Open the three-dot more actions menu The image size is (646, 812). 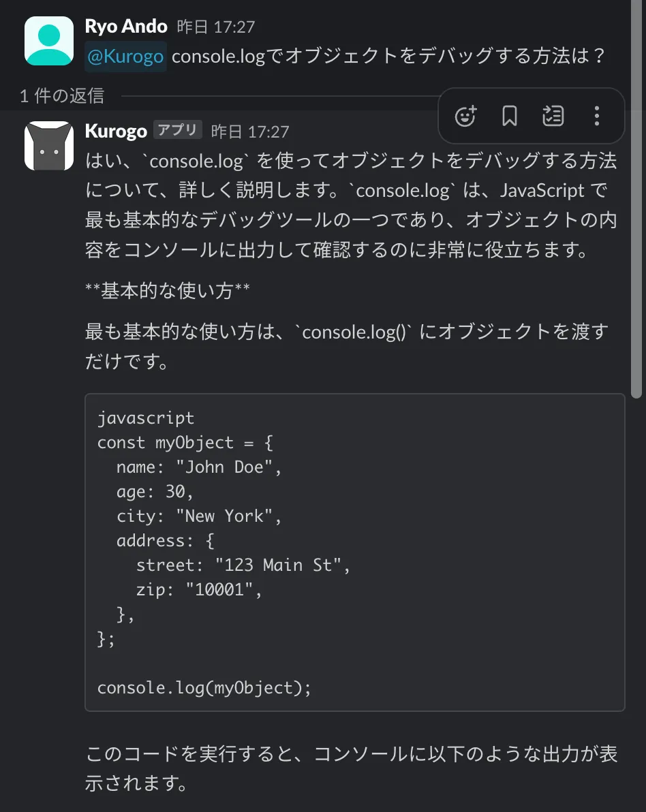click(596, 116)
